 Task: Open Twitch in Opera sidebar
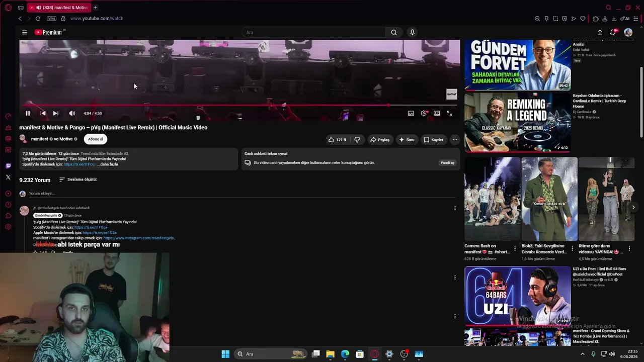[8, 166]
